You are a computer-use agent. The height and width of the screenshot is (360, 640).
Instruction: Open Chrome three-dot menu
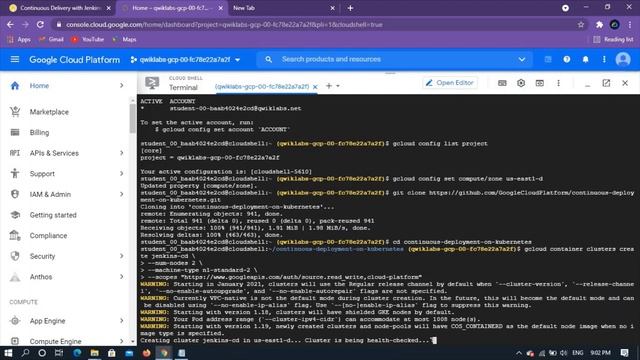[x=630, y=24]
